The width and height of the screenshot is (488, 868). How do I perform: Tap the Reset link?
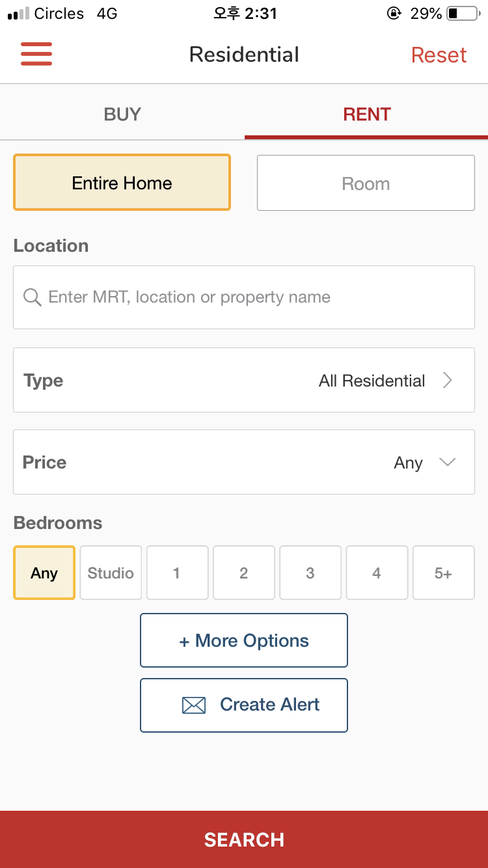pos(439,55)
